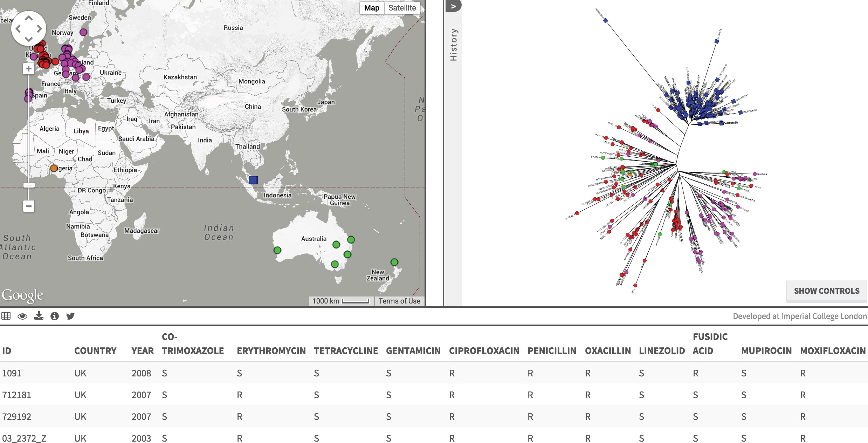This screenshot has width=868, height=443.
Task: Toggle the eye visibility icon
Action: 22,316
